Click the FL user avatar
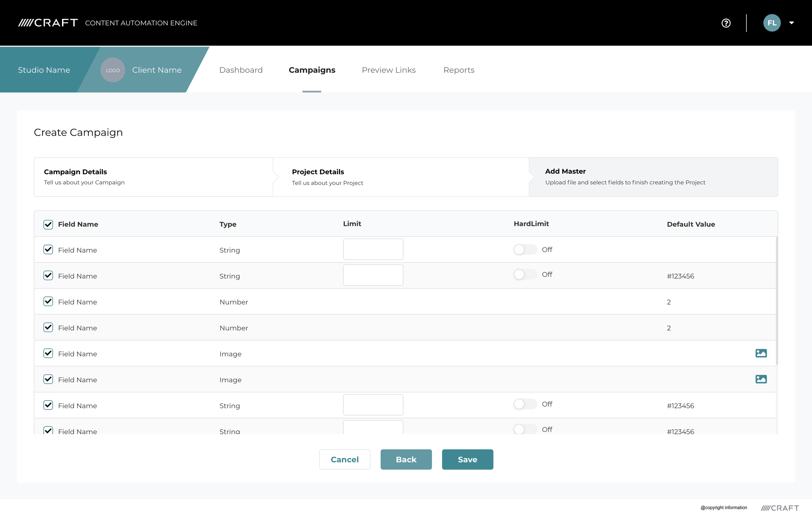 pos(771,23)
